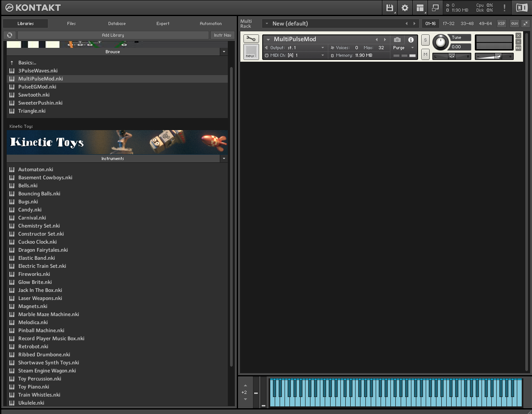This screenshot has height=414, width=532.
Task: Select rack page 01-16
Action: tap(430, 23)
